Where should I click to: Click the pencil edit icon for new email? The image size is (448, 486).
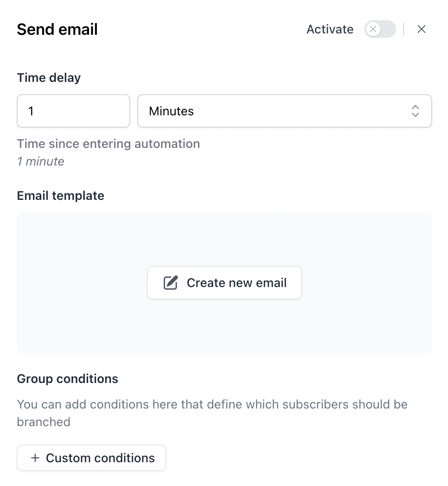click(170, 283)
